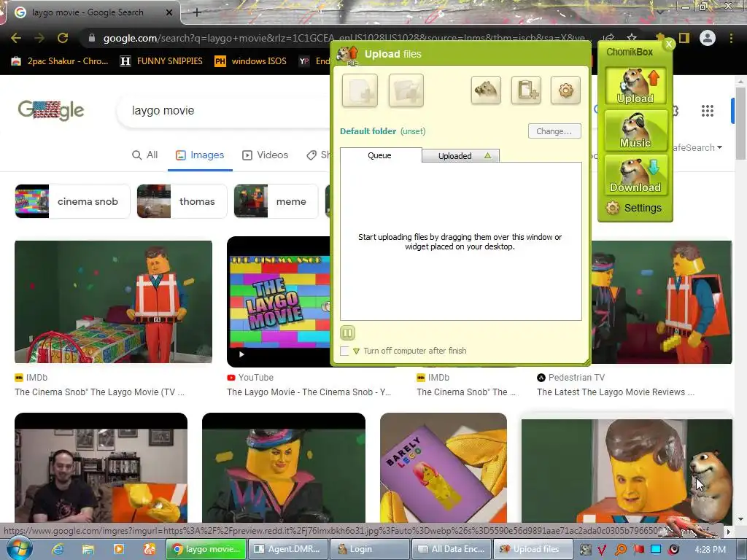The height and width of the screenshot is (560, 747).
Task: Open ChomikBox Settings
Action: [634, 208]
